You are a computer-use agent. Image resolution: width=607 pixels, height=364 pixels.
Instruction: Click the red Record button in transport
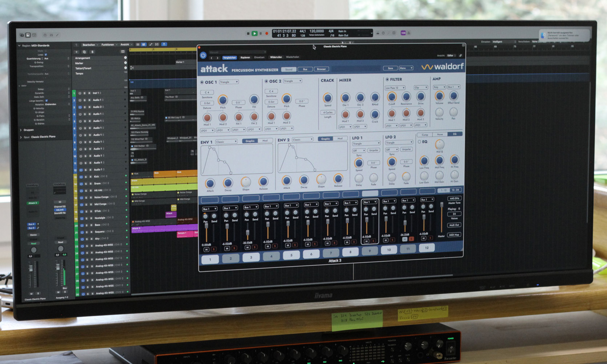267,34
